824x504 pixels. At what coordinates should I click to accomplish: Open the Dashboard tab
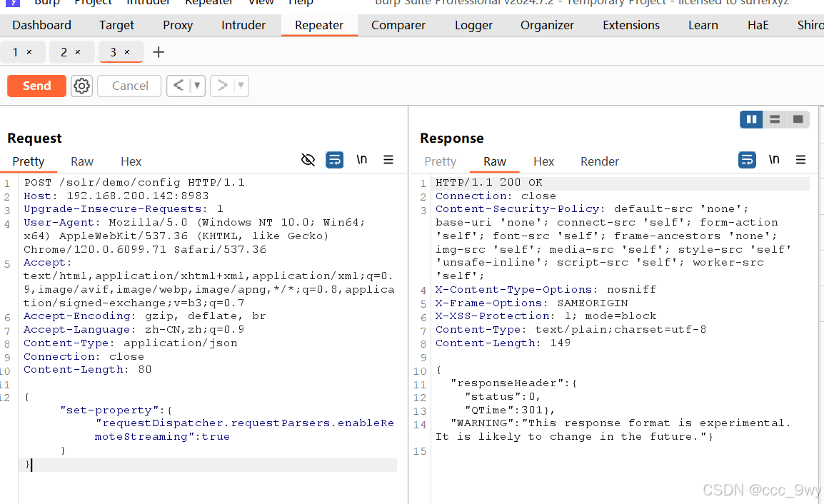(x=41, y=25)
